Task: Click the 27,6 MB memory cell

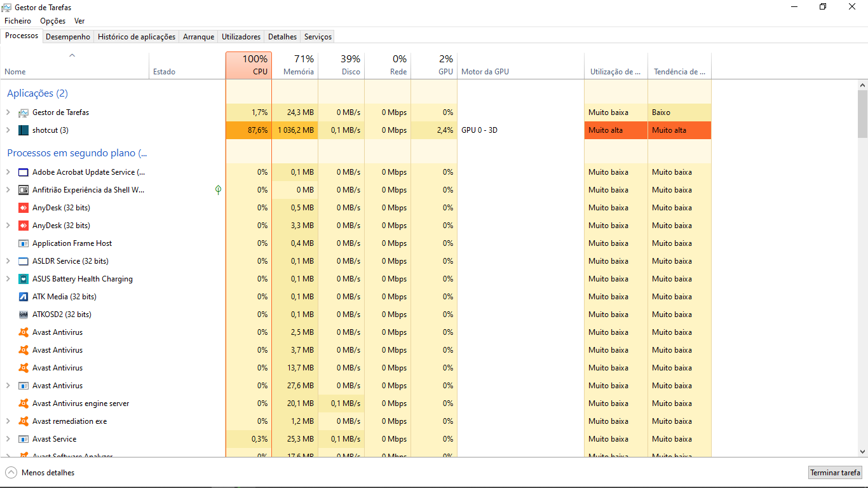Action: [295, 386]
